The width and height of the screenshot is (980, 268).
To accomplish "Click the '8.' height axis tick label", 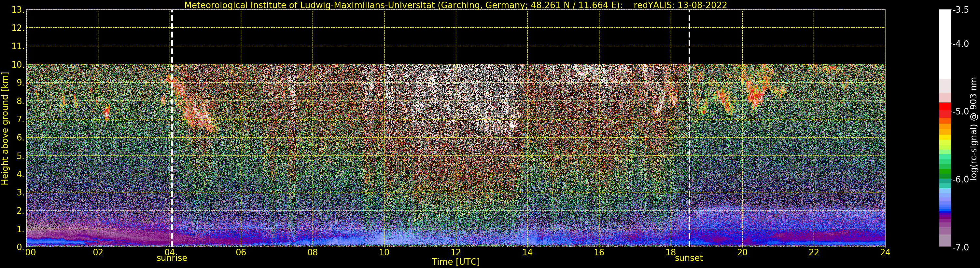I will pyautogui.click(x=21, y=101).
